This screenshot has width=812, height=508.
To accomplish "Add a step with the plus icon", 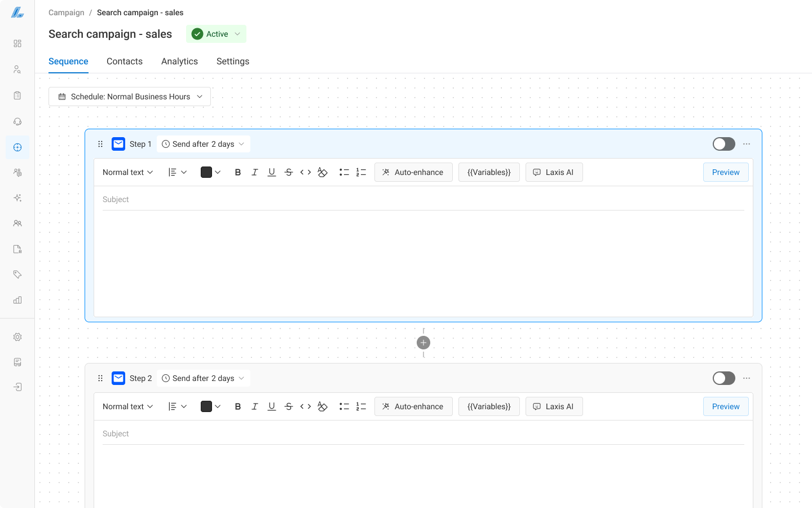I will click(423, 343).
